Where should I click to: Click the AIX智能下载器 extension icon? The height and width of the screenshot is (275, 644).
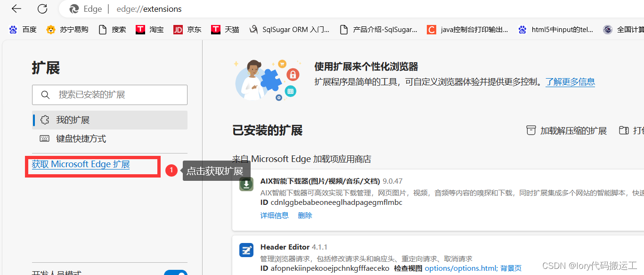tap(246, 184)
